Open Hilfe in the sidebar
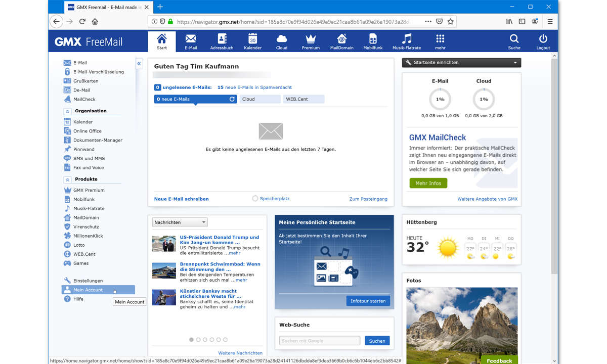The image size is (607, 364). 78,299
